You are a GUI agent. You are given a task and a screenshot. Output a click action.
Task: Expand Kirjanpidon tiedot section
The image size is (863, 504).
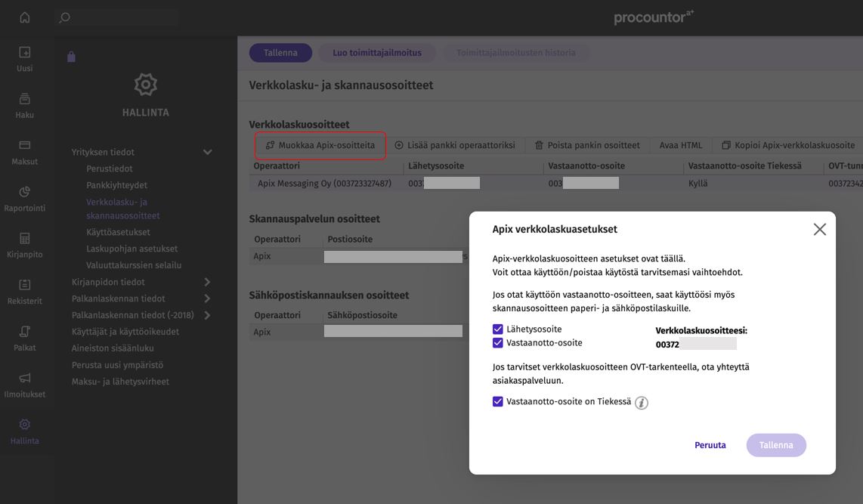tap(207, 282)
